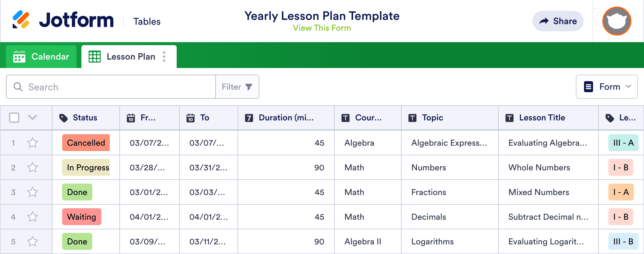The height and width of the screenshot is (254, 644).
Task: Open the row selection chevron dropdown
Action: 33,117
